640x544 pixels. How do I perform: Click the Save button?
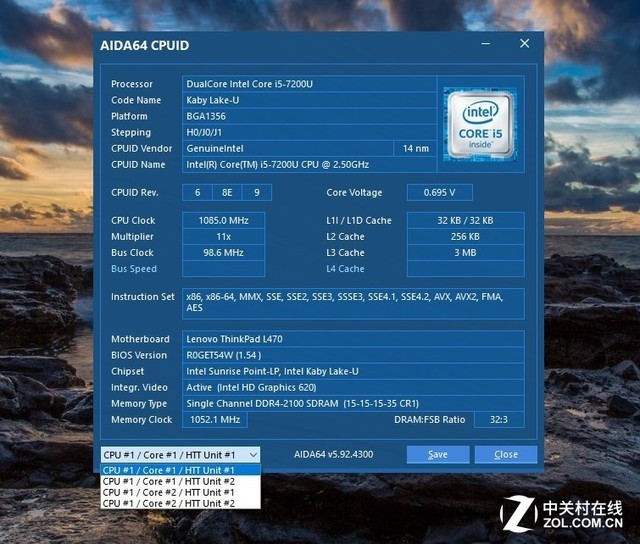coord(438,454)
